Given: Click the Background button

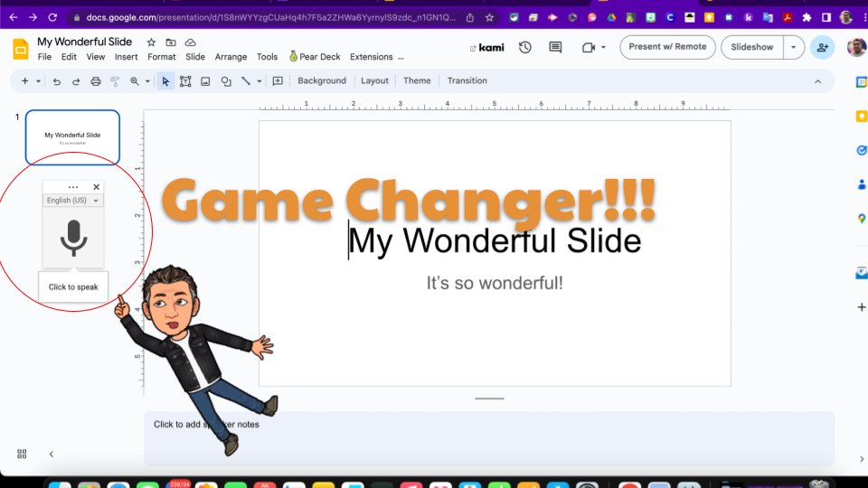Looking at the screenshot, I should (322, 80).
